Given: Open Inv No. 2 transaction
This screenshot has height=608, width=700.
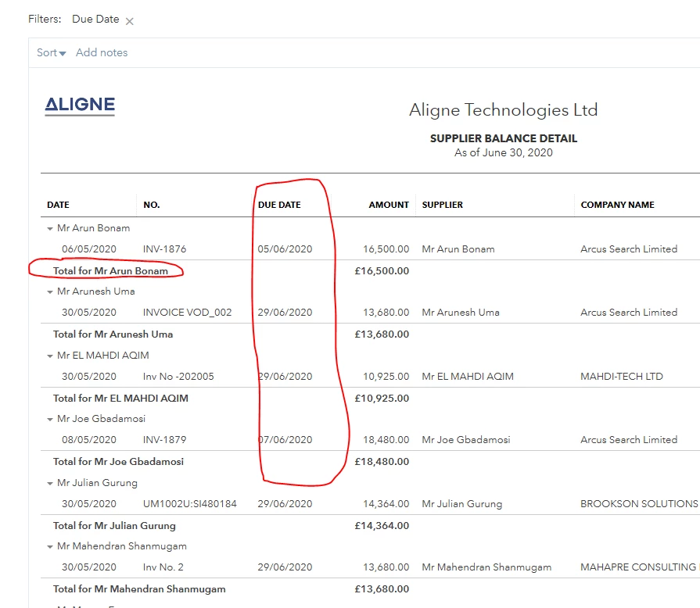Looking at the screenshot, I should click(163, 567).
